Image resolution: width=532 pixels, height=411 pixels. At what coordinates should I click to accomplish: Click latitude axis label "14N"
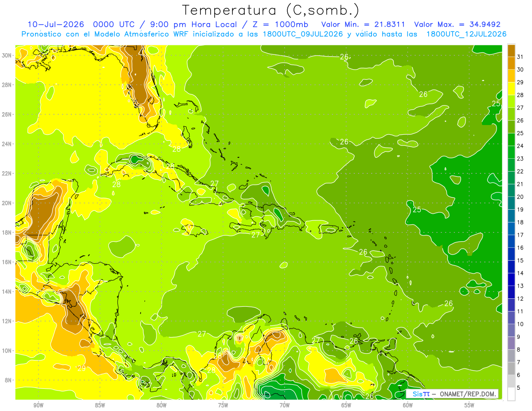click(x=7, y=291)
